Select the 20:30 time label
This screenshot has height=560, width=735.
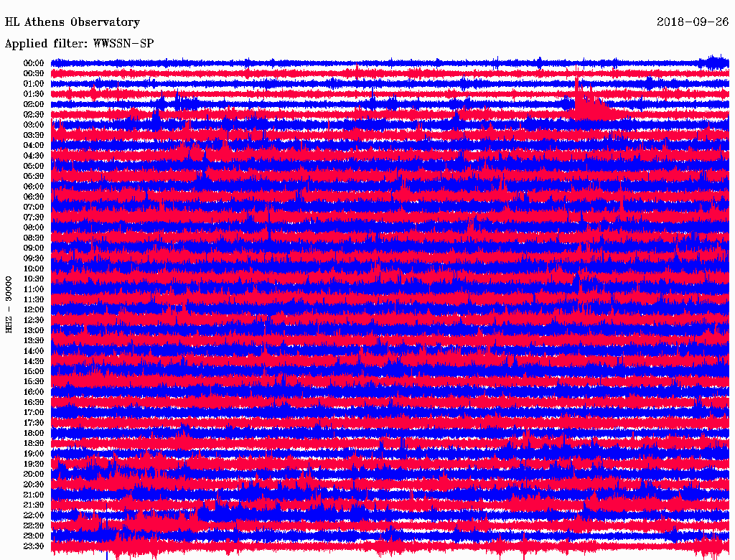point(34,485)
